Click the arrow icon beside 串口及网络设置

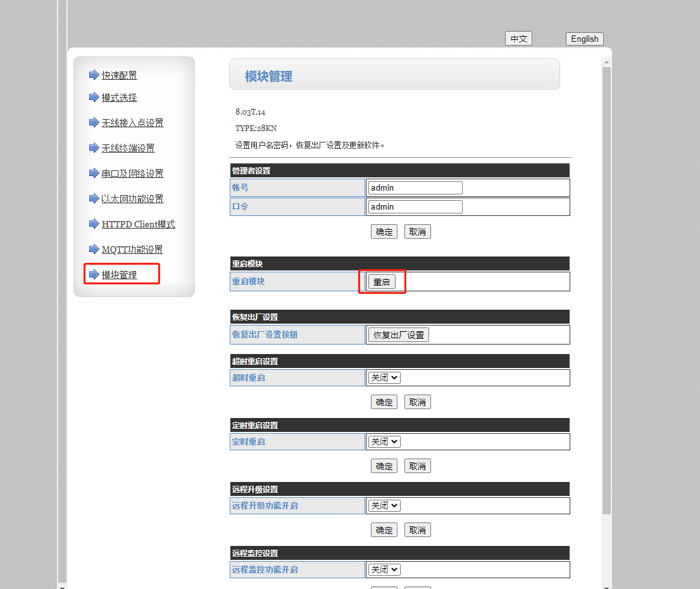[94, 173]
